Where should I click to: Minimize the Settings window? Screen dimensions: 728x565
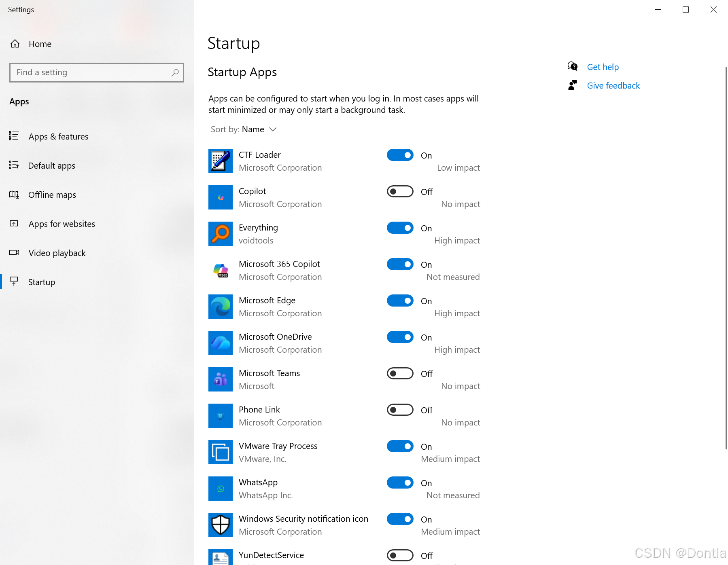pos(658,9)
